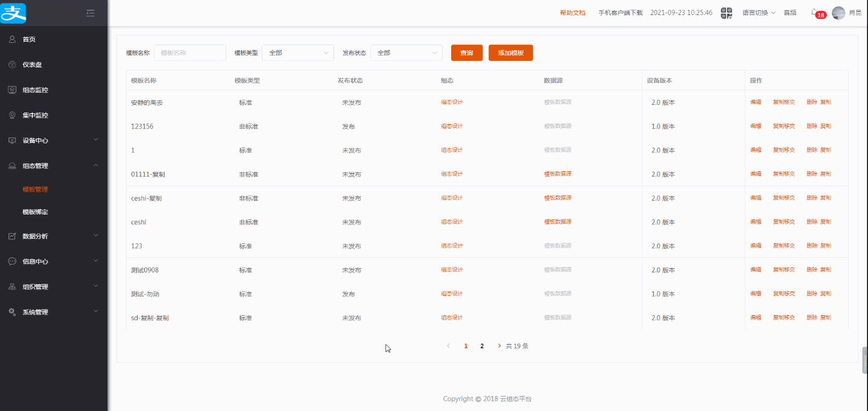Screen dimensions: 868x411
Task: Select page 1 in pagination
Action: pos(466,346)
